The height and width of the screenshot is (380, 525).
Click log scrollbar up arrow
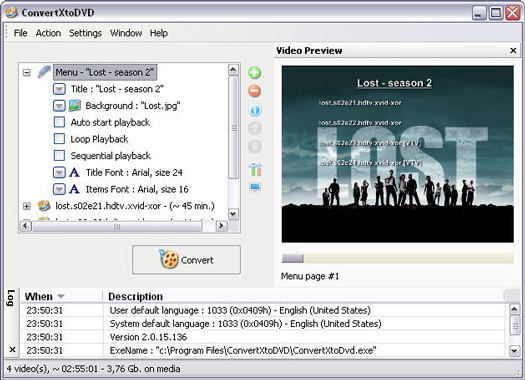(x=515, y=309)
